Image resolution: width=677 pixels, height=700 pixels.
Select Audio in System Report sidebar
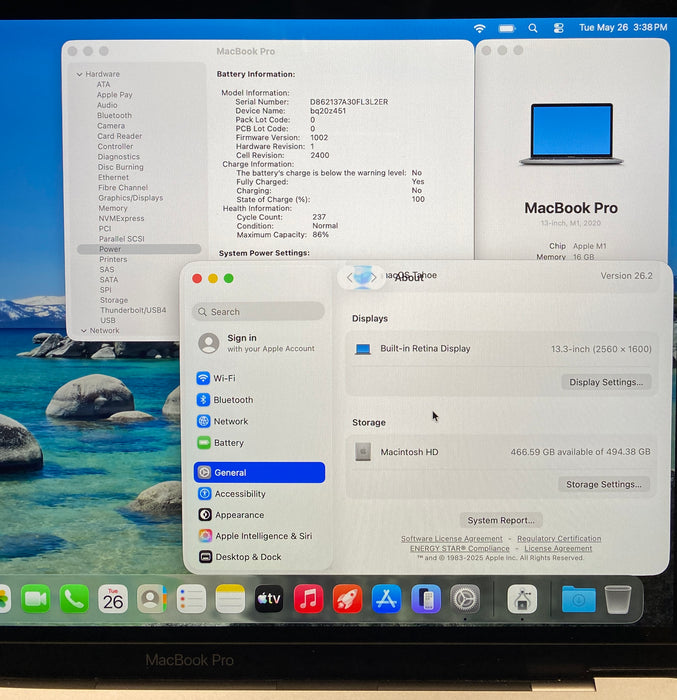click(107, 105)
